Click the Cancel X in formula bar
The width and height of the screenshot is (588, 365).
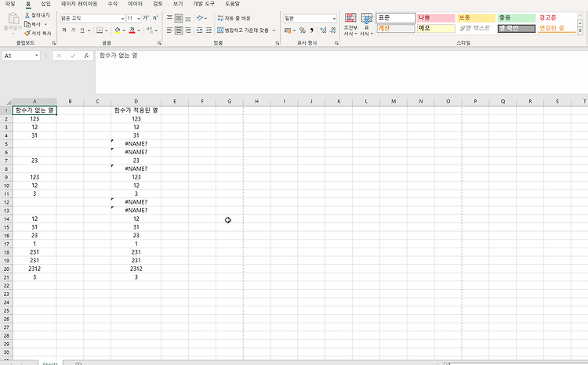point(59,56)
